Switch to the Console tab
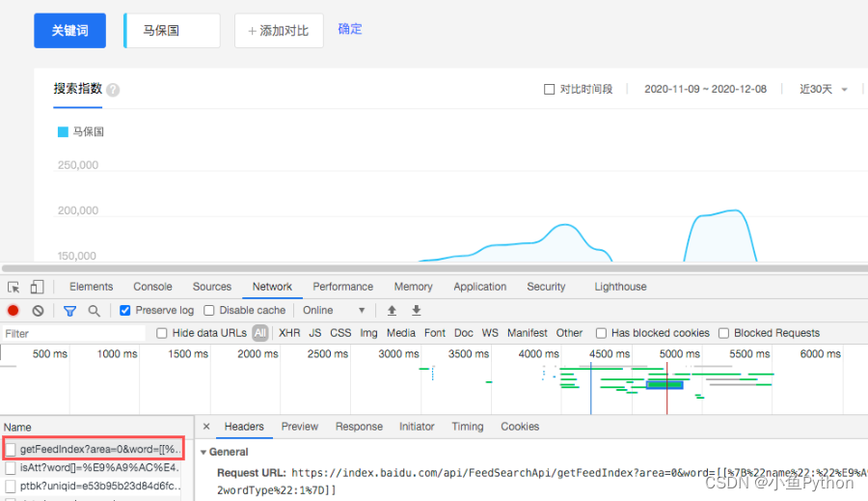Screen dimensions: 868x501 (152, 287)
